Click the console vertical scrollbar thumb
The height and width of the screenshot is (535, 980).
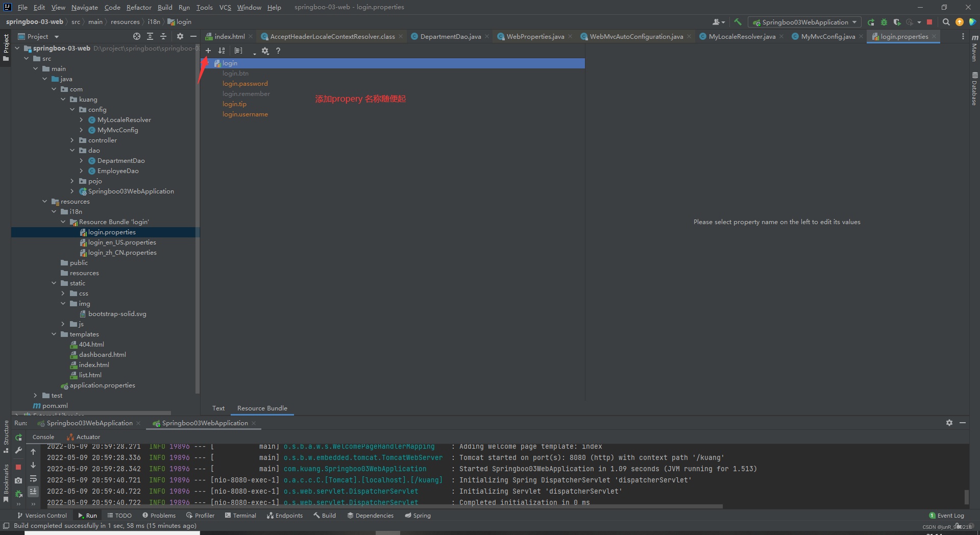pyautogui.click(x=966, y=496)
